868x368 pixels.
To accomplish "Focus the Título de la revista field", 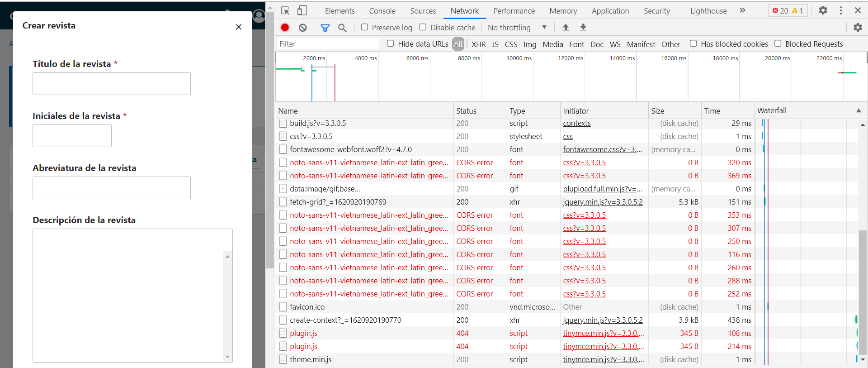I will (x=112, y=84).
